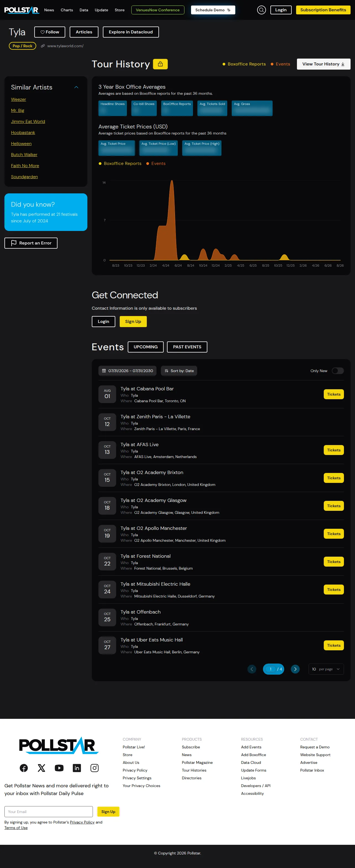Open the 10 per page dropdown
The height and width of the screenshot is (868, 355).
pyautogui.click(x=326, y=669)
